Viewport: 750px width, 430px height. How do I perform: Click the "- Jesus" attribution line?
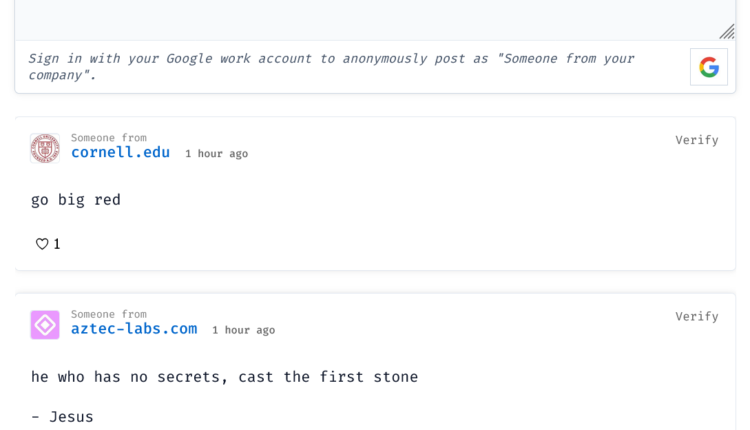[x=62, y=417]
